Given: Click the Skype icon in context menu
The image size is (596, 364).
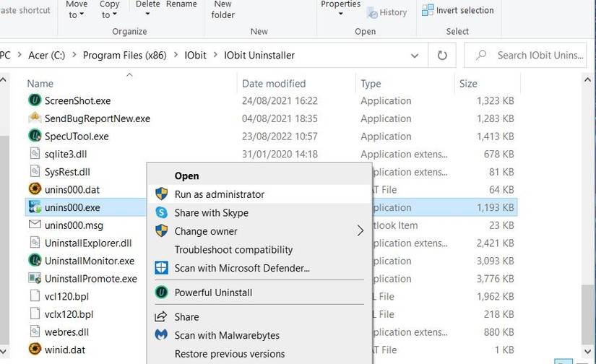Looking at the screenshot, I should click(162, 213).
